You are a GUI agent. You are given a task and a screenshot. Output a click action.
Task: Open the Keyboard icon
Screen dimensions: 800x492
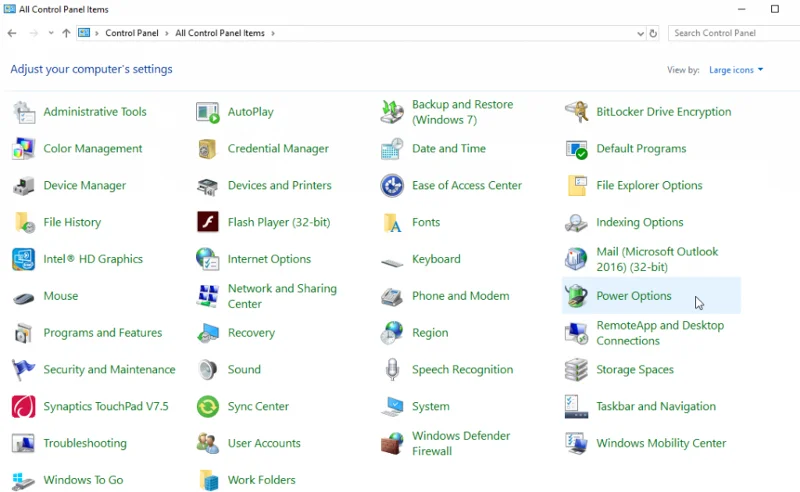[x=392, y=263]
